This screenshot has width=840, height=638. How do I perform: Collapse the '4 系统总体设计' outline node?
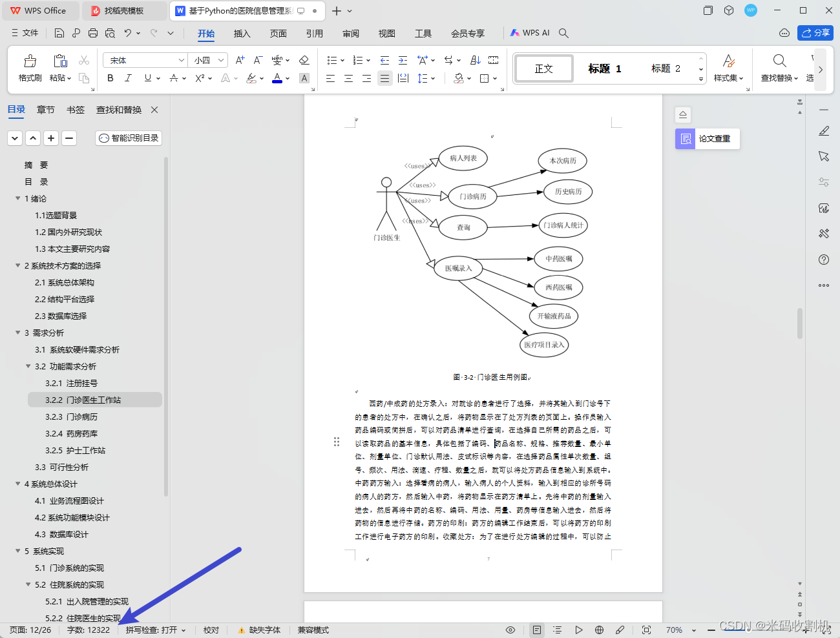18,484
